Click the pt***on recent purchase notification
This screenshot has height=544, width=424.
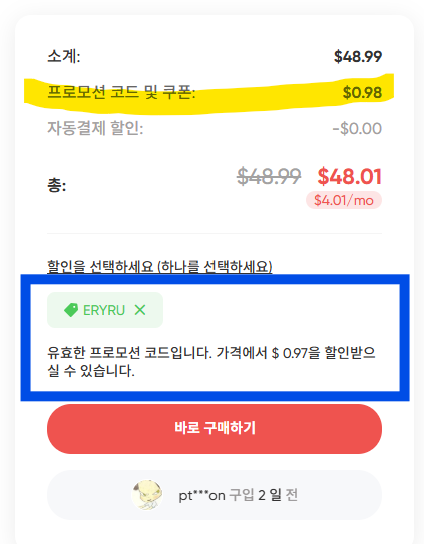214,495
